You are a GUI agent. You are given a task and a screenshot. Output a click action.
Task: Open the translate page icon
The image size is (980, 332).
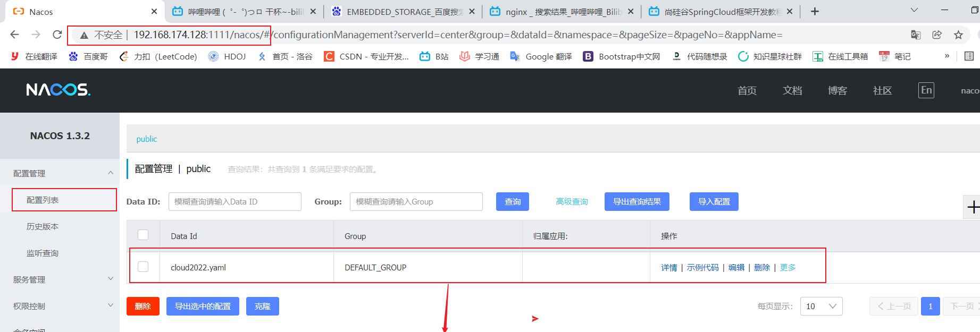(x=916, y=35)
